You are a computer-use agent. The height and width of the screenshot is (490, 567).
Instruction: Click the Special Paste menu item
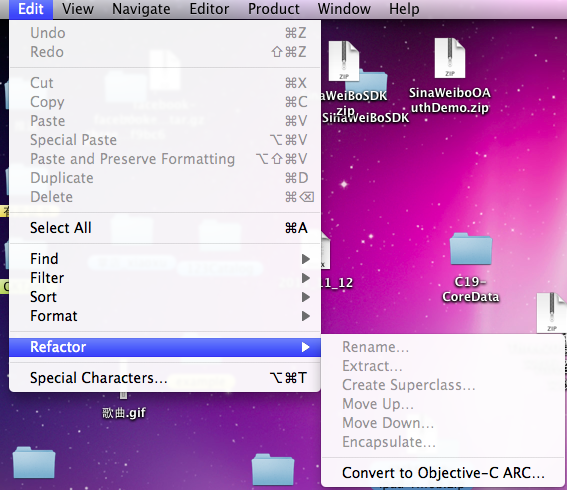[x=165, y=140]
